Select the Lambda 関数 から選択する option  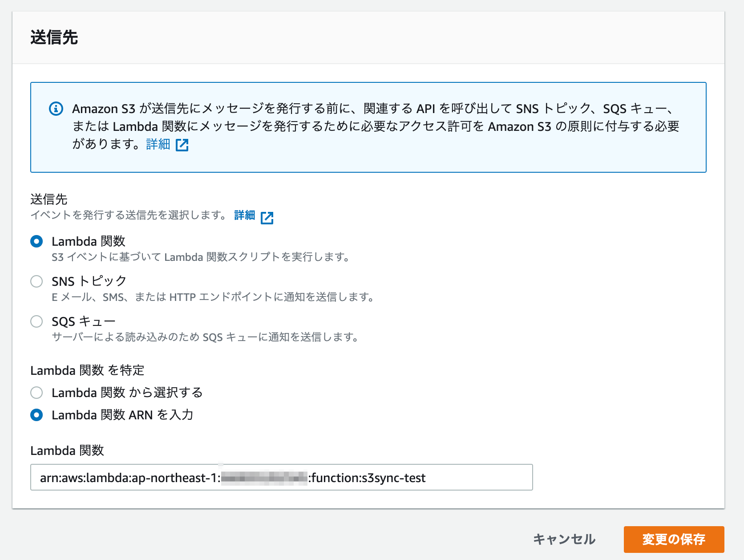pyautogui.click(x=36, y=393)
